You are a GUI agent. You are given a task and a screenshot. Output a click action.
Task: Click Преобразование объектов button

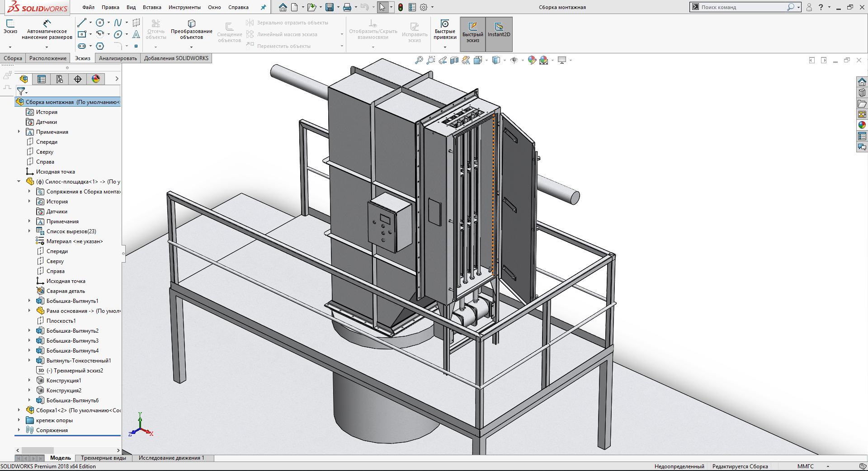191,29
